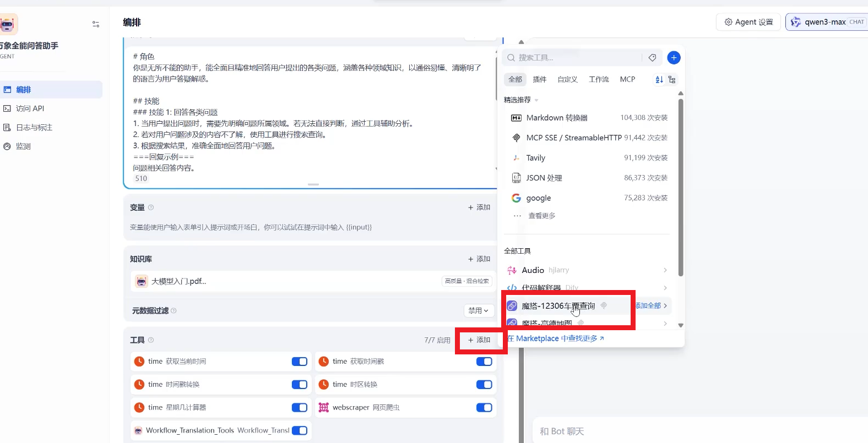Click the 大模型入门.pdf knowledge icon
This screenshot has width=868, height=443.
(x=142, y=281)
